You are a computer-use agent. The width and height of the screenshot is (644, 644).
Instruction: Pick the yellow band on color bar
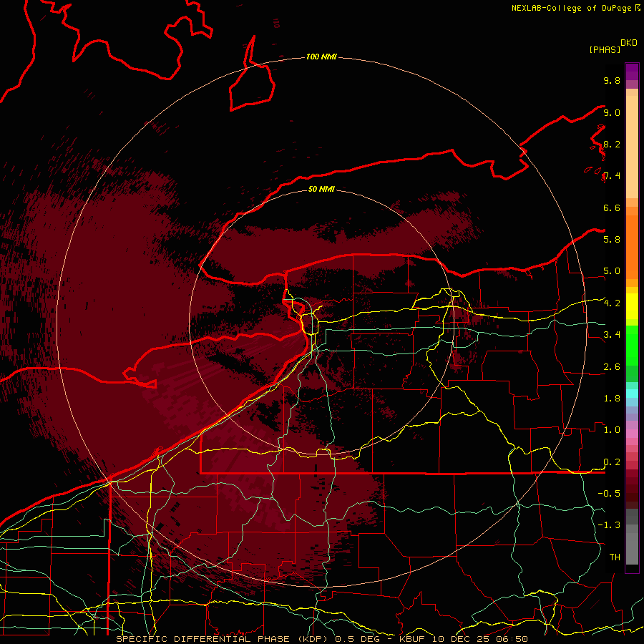[632, 306]
